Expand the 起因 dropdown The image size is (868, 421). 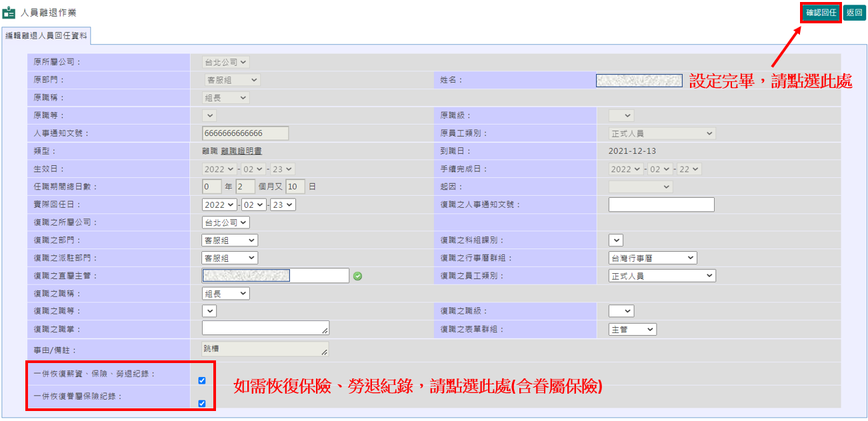[641, 187]
